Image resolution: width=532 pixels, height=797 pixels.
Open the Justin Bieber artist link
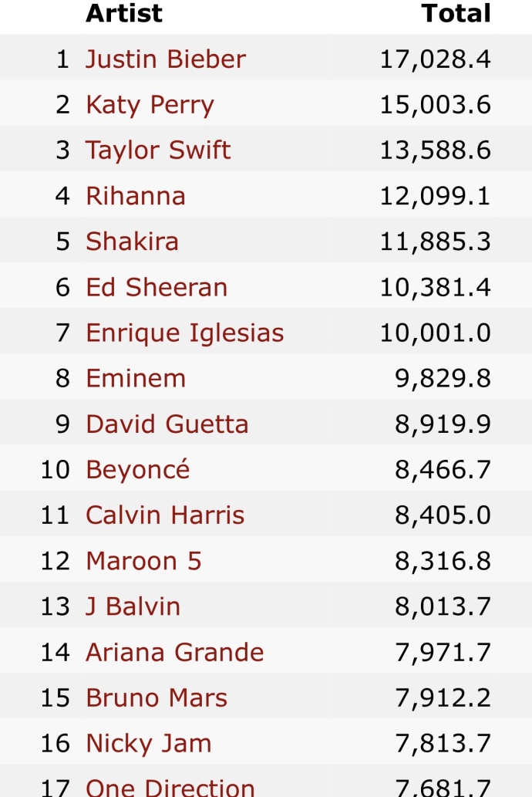166,59
